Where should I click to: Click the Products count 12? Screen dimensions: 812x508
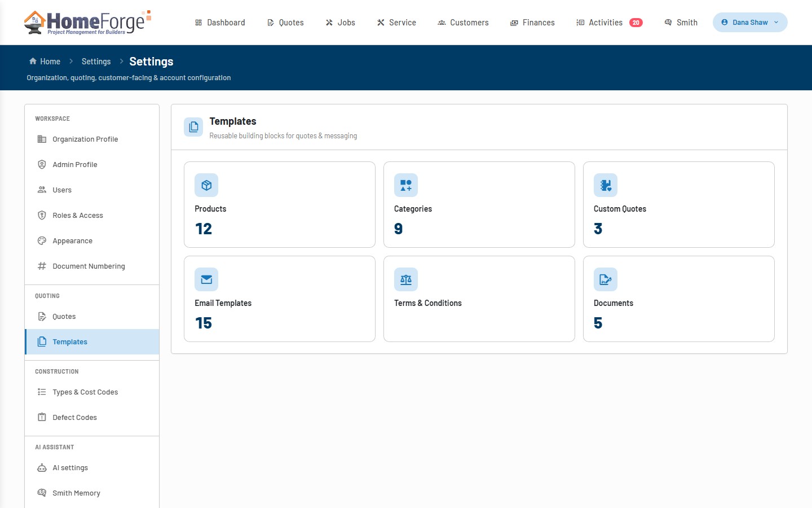[x=204, y=229]
